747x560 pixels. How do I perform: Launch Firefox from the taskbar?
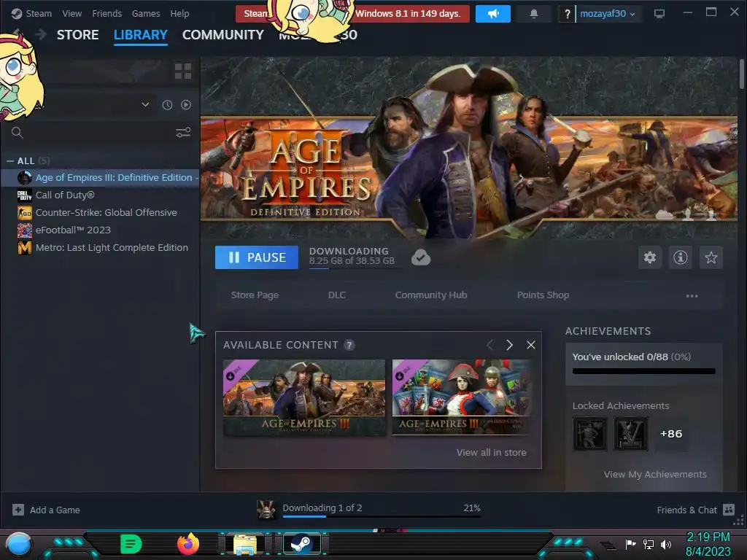(x=188, y=544)
